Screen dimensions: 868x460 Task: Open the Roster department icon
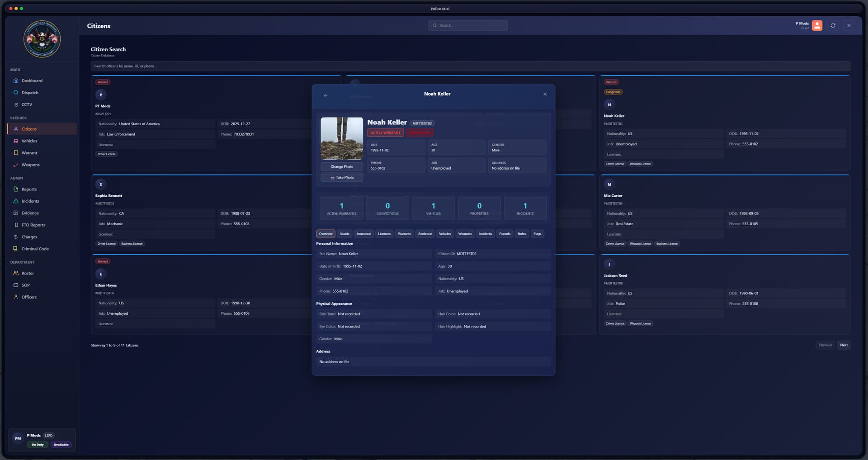(x=16, y=273)
